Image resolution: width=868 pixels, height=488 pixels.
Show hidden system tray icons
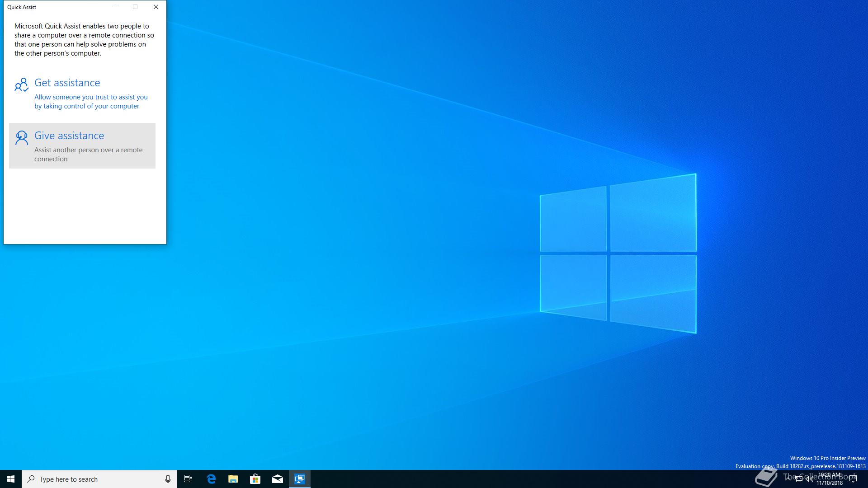pyautogui.click(x=788, y=479)
